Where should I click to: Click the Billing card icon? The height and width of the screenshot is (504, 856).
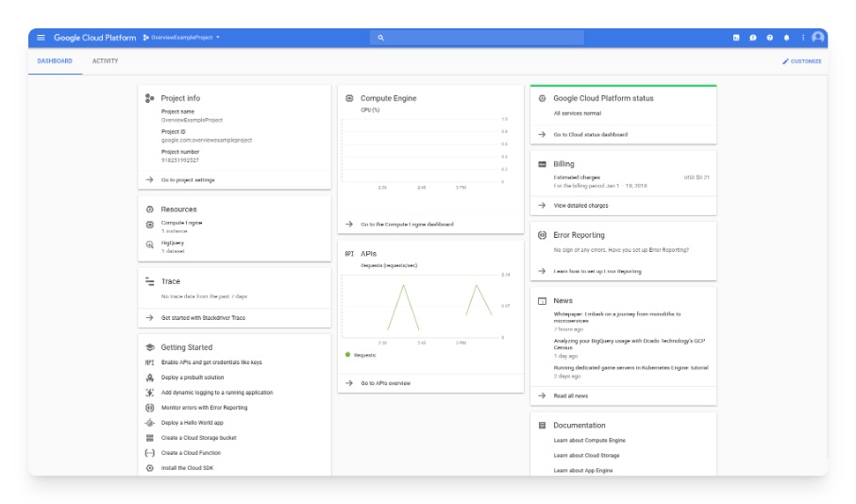542,164
